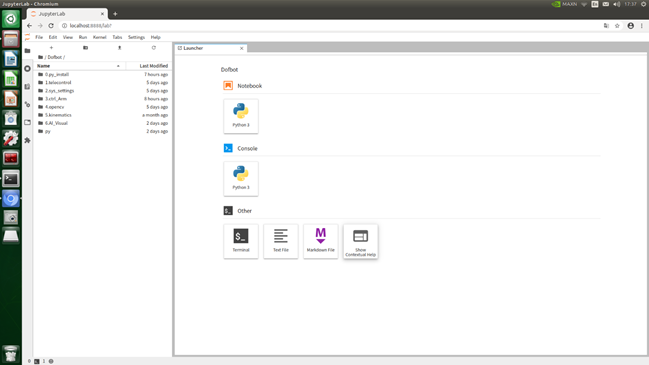This screenshot has height=365, width=649.
Task: Select the 6.AI_Visual folder
Action: (x=102, y=123)
